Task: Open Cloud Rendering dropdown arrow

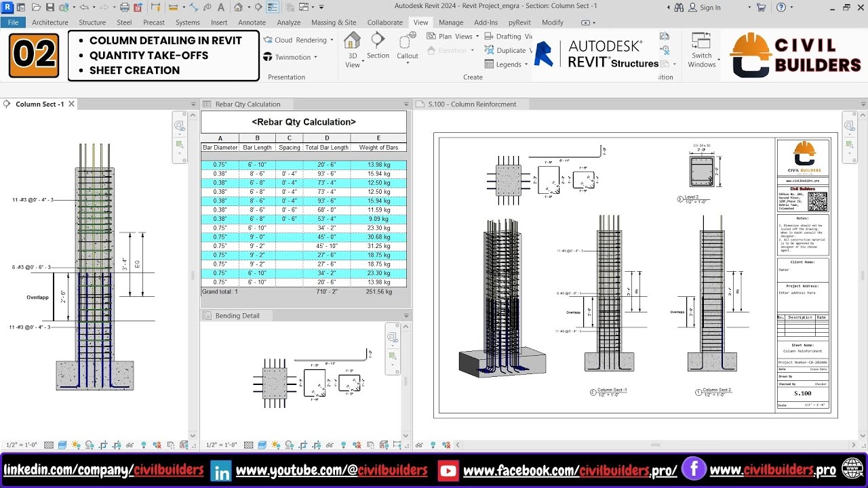Action: pos(332,40)
